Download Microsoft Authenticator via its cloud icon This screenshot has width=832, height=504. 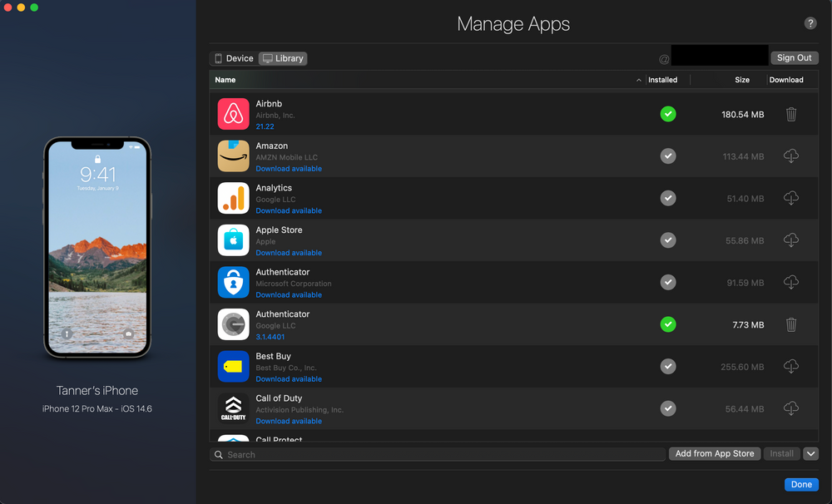791,282
